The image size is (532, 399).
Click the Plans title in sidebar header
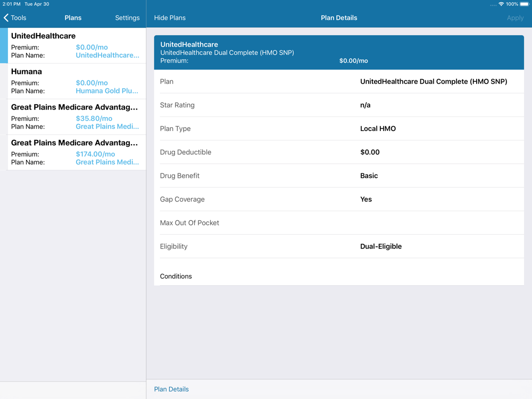pos(73,18)
